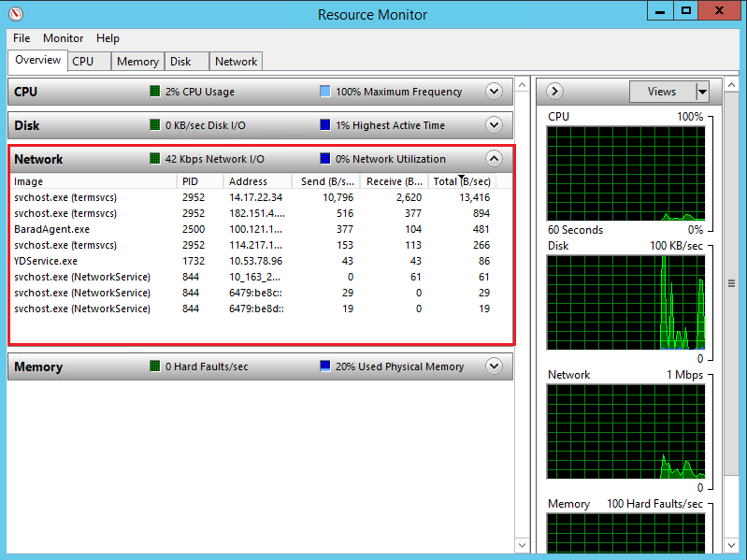This screenshot has width=747, height=560.
Task: Select the BaradAgent.exe network row
Action: (x=52, y=229)
